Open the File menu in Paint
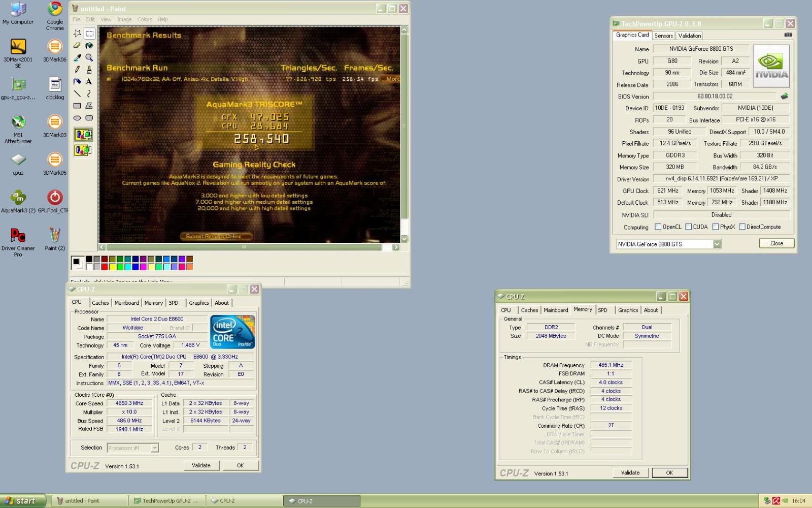 pos(76,19)
